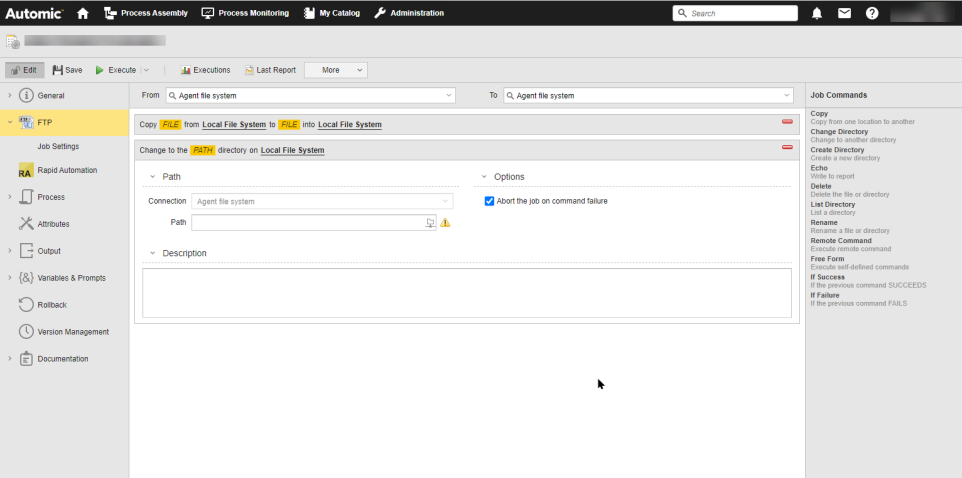Image resolution: width=962 pixels, height=478 pixels.
Task: Click the Rapid Automation RA icon
Action: [x=26, y=171]
